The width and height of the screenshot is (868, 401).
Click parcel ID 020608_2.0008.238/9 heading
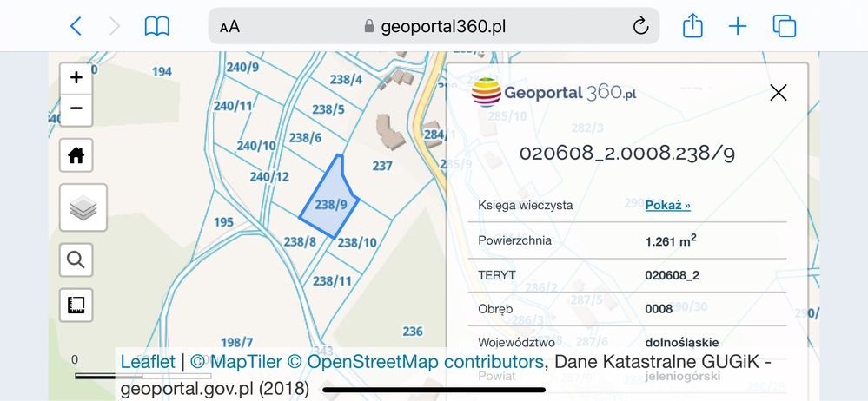[627, 154]
